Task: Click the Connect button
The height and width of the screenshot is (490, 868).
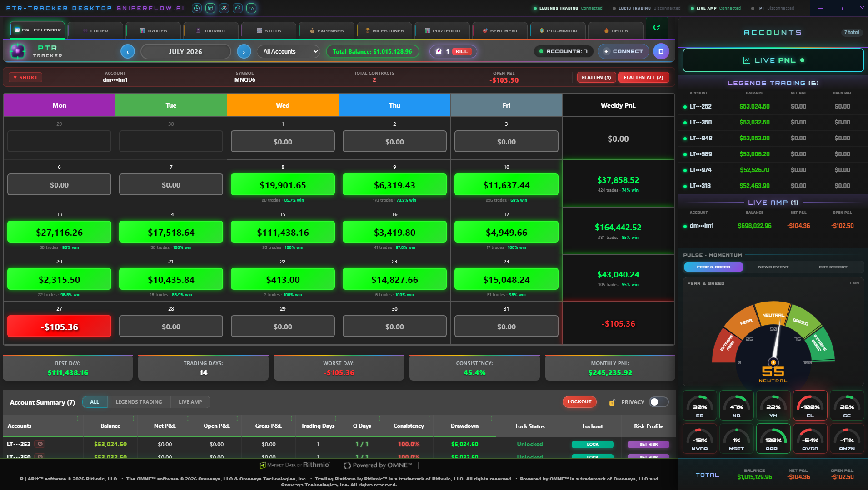Action: coord(623,52)
